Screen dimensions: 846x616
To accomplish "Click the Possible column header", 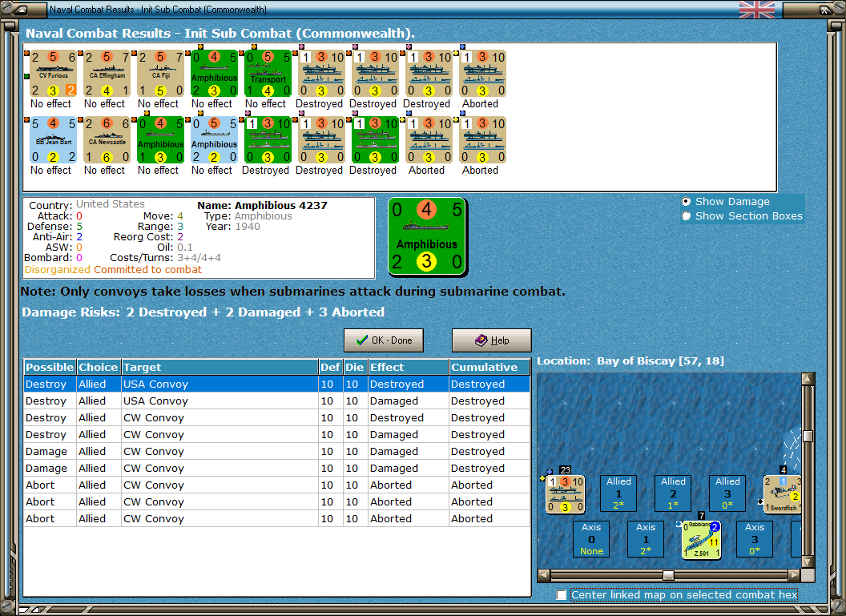I will [x=50, y=367].
